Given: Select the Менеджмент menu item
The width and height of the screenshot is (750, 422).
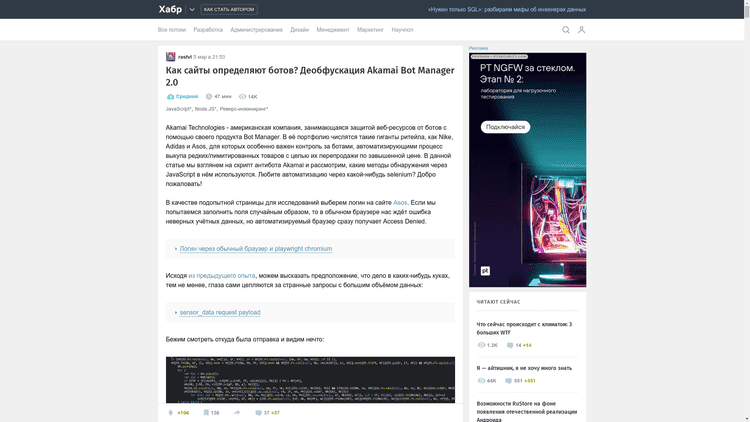Looking at the screenshot, I should (333, 30).
